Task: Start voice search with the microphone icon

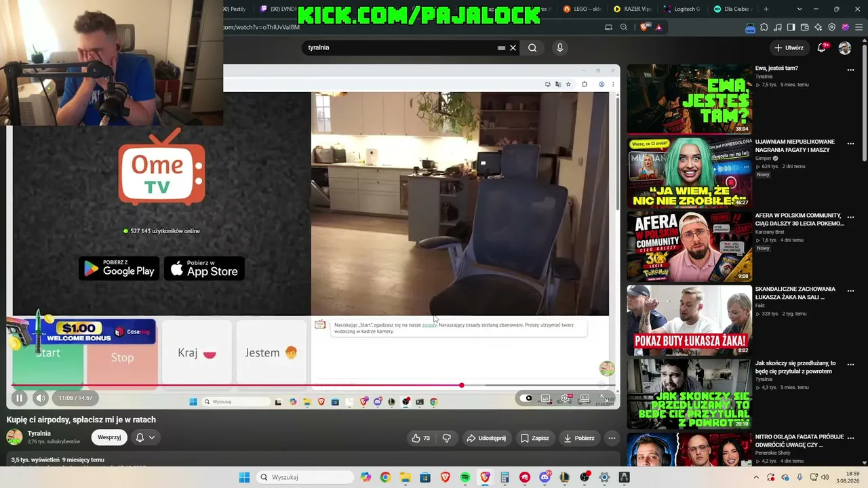Action: [559, 47]
